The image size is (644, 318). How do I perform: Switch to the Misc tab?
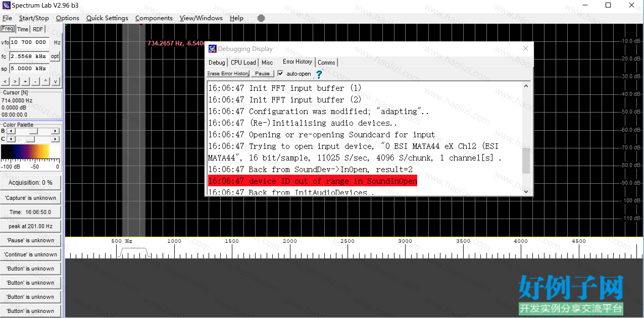[267, 63]
